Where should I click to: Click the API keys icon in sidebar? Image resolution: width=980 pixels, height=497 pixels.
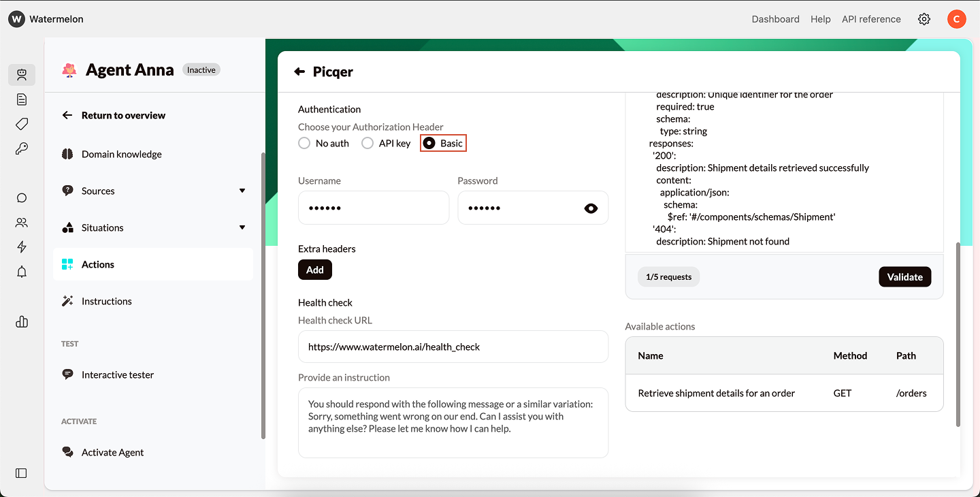coord(21,148)
